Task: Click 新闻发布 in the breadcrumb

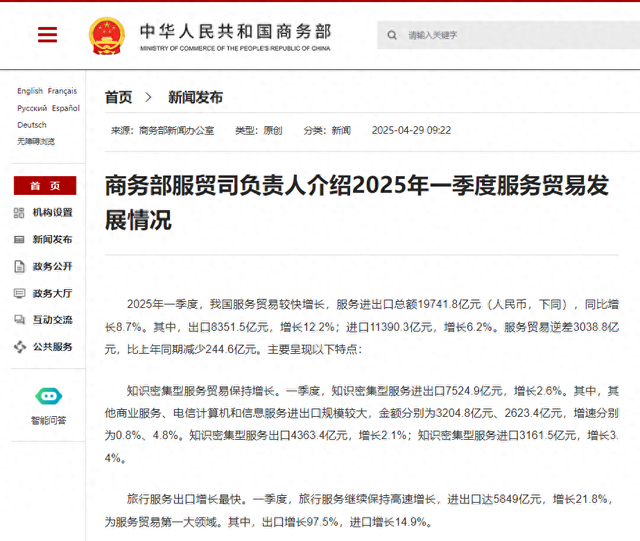Action: point(195,97)
